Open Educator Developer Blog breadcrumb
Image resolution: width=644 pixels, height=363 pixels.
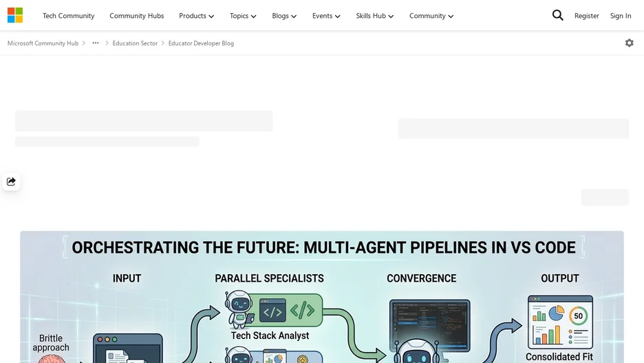[201, 43]
